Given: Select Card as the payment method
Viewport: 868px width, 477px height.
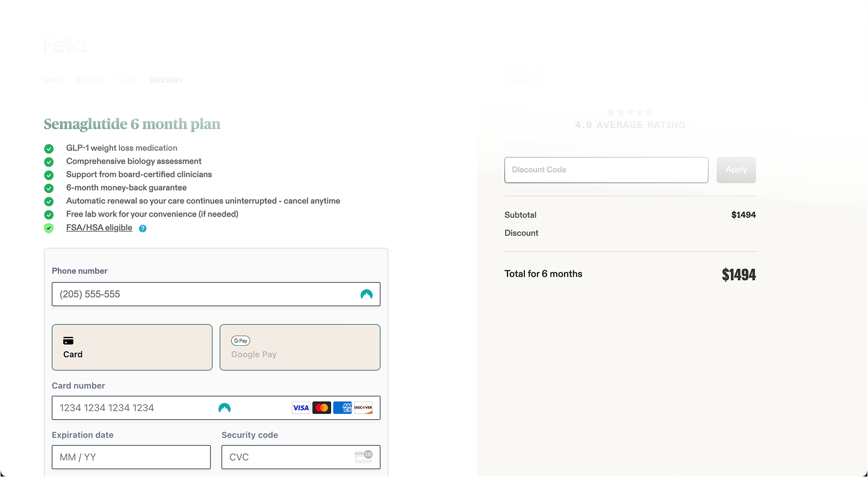Looking at the screenshot, I should click(x=132, y=347).
